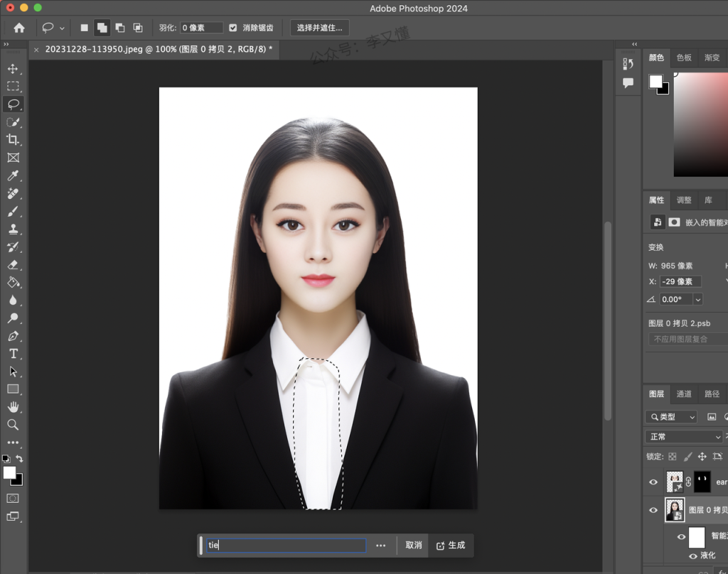Select the Brush tool
728x574 pixels.
tap(13, 211)
